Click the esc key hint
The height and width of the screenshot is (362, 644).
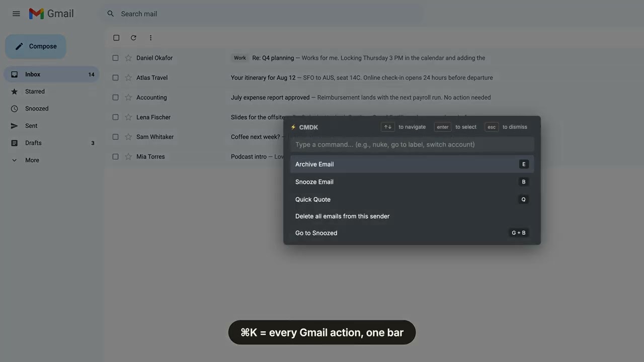pyautogui.click(x=492, y=127)
